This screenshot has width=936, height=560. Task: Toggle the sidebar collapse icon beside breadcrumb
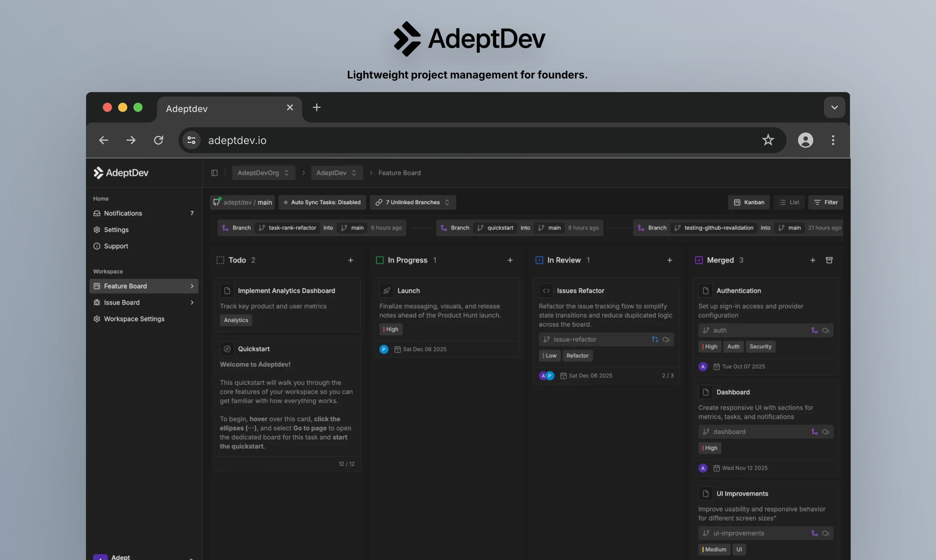[214, 173]
